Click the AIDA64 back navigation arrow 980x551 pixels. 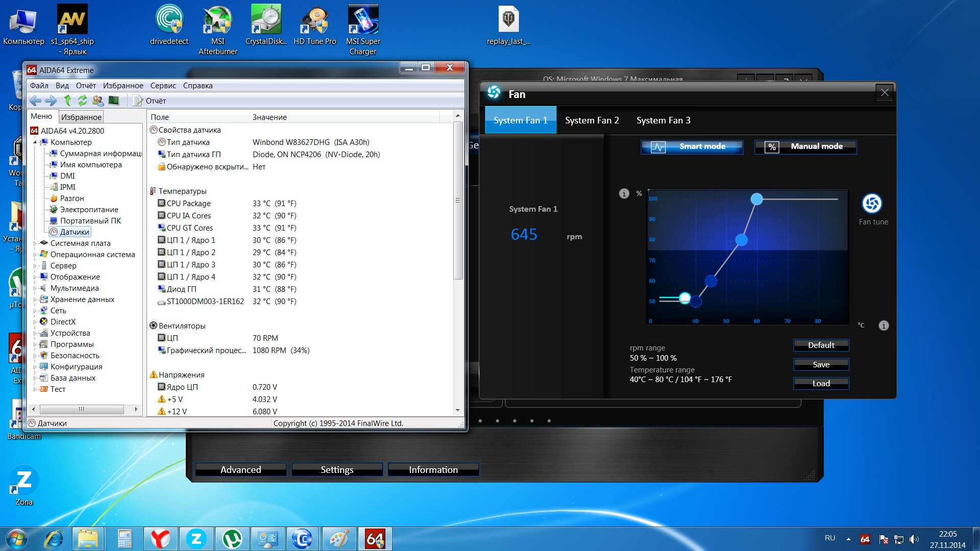point(35,101)
